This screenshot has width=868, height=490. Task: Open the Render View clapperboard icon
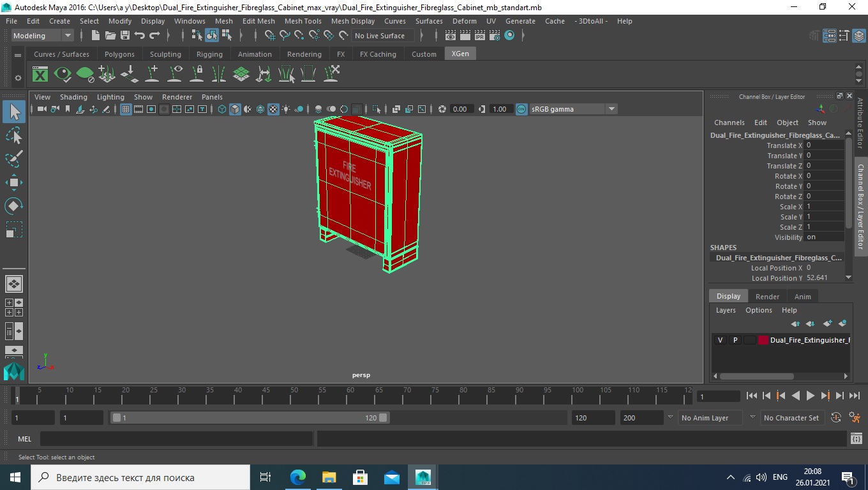point(451,36)
